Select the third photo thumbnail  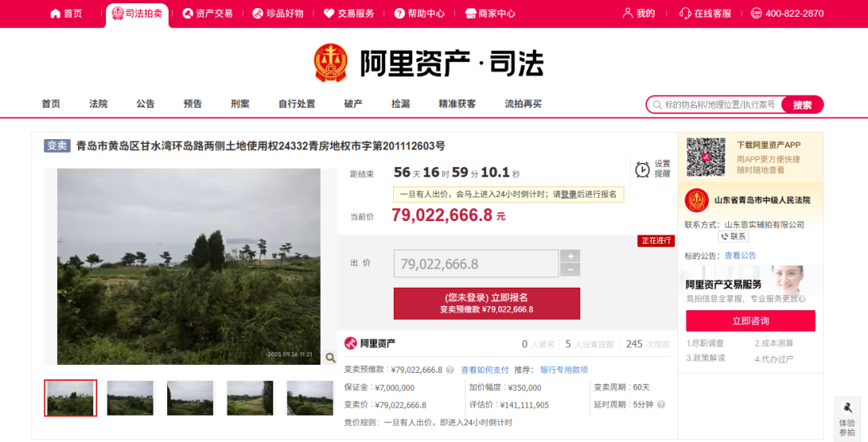coord(190,398)
